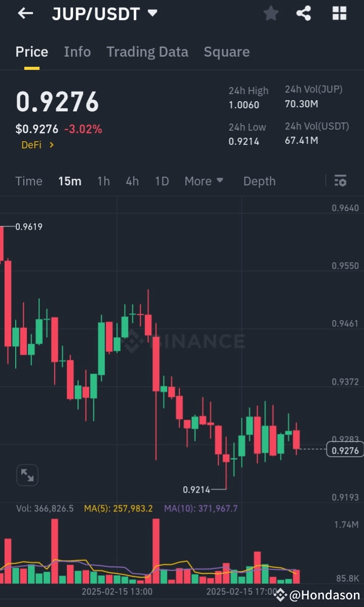
Task: Switch to the Trading Data tab
Action: (147, 52)
